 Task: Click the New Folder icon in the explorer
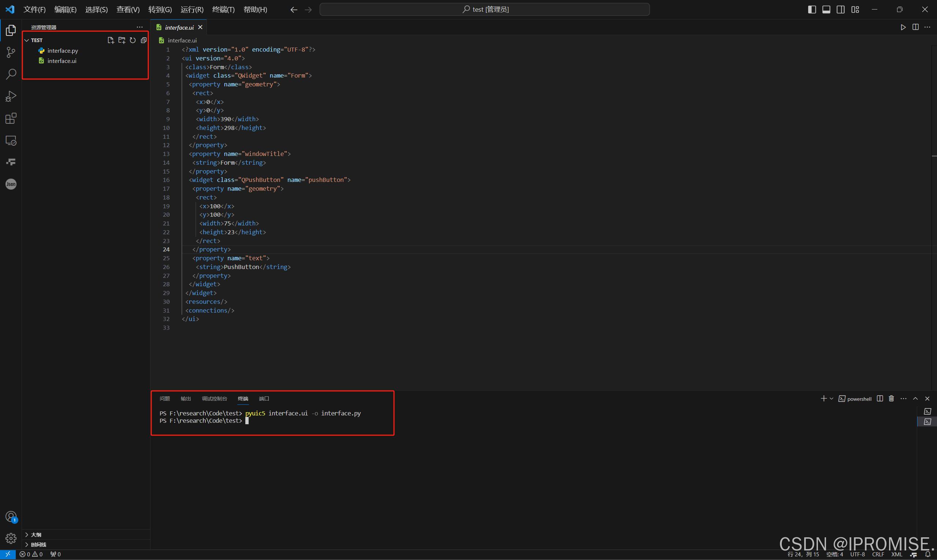122,40
